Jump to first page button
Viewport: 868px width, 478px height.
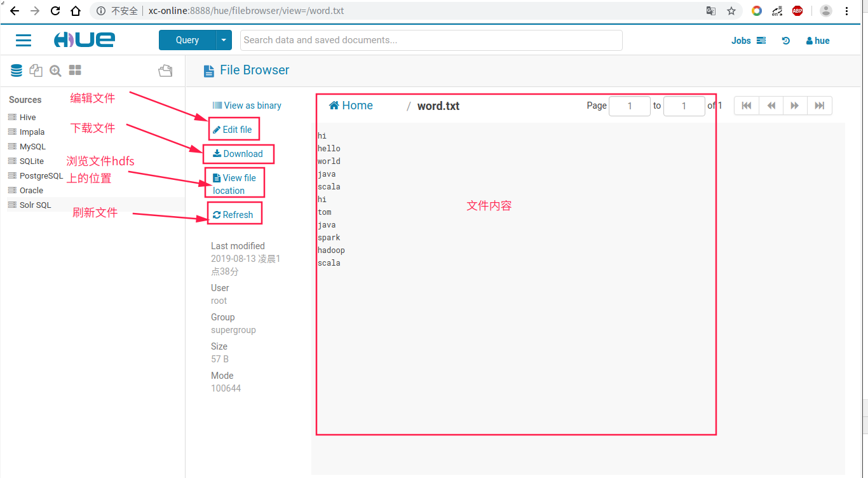747,106
